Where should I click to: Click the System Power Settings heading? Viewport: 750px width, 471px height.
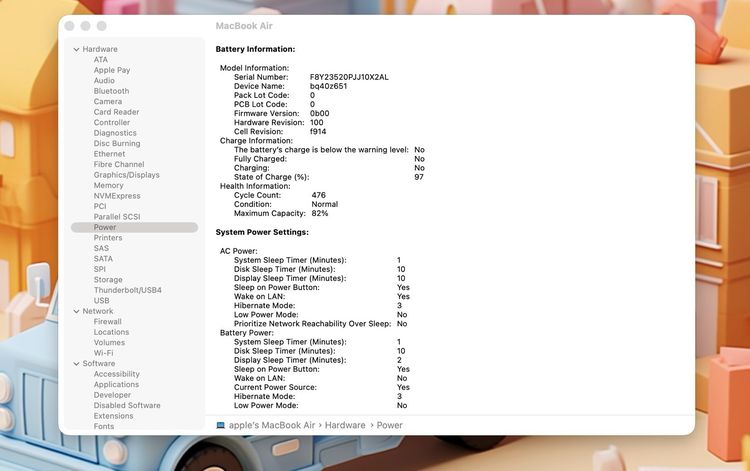[262, 232]
